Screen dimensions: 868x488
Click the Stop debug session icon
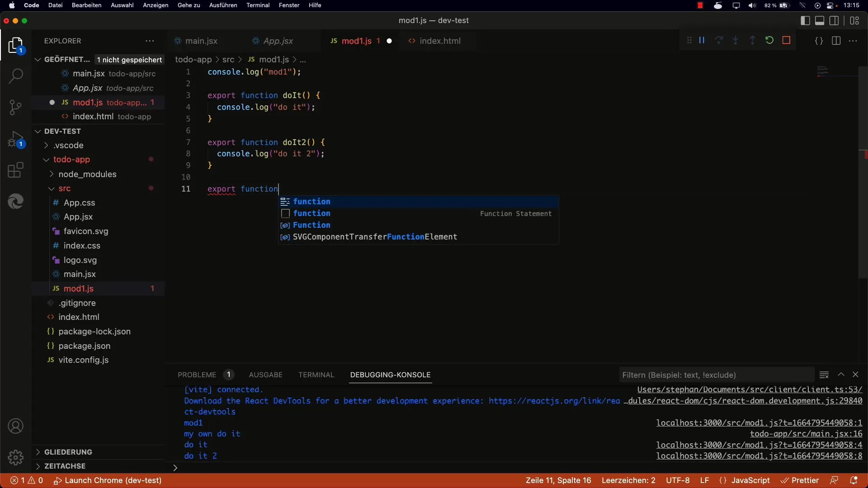(787, 41)
